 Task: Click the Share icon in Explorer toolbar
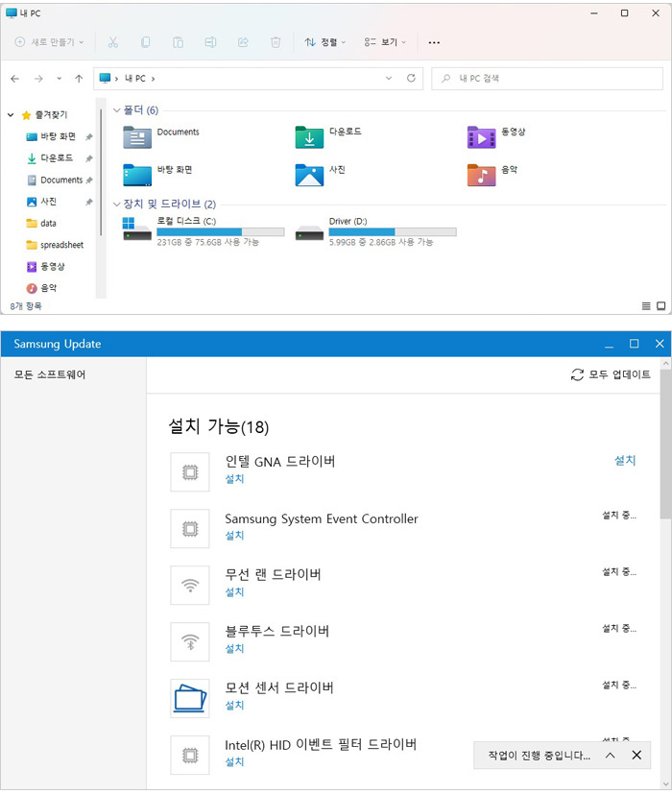243,42
